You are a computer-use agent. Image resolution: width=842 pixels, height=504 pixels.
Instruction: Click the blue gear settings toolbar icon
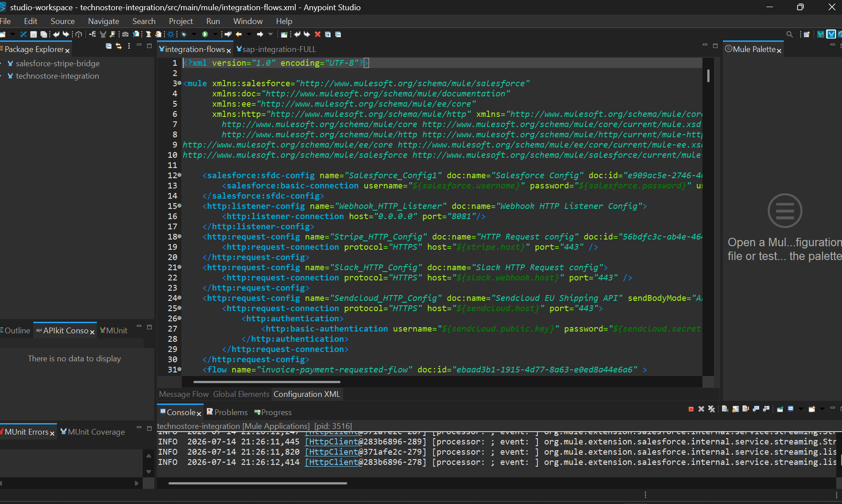coord(171,34)
